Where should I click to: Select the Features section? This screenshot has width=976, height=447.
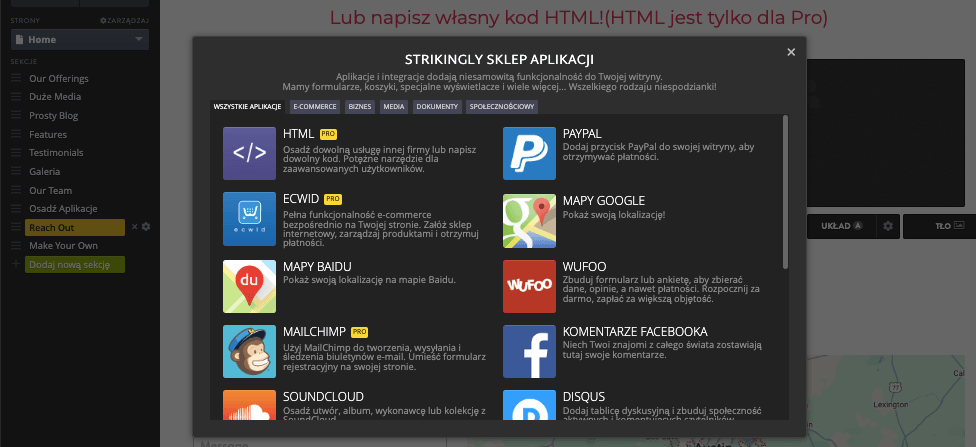pyautogui.click(x=48, y=134)
